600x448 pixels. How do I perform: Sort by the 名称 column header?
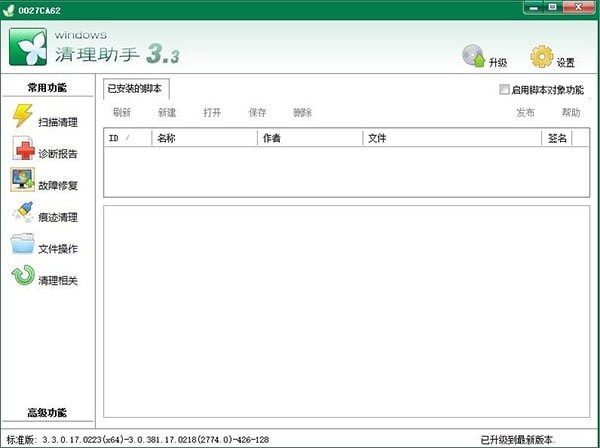[205, 138]
